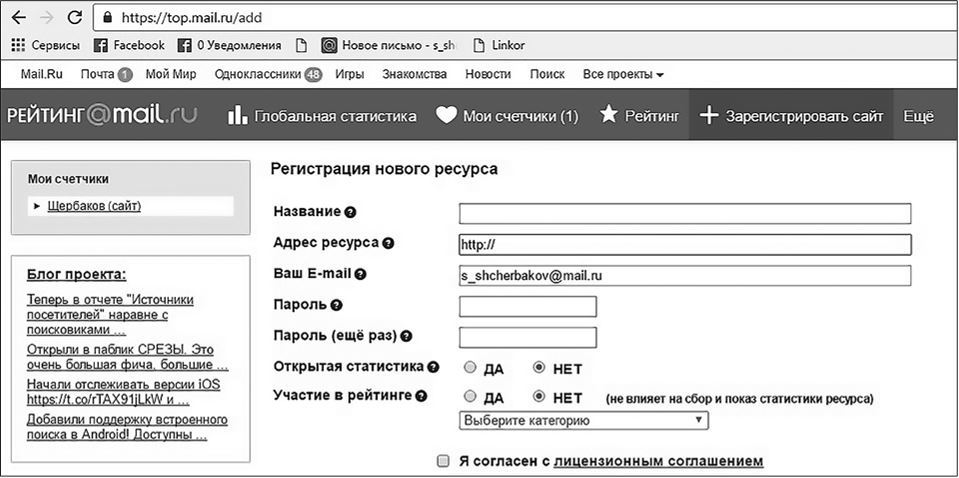959x478 pixels.
Task: Expand the Щербаков (сайт) counter item
Action: coord(37,206)
